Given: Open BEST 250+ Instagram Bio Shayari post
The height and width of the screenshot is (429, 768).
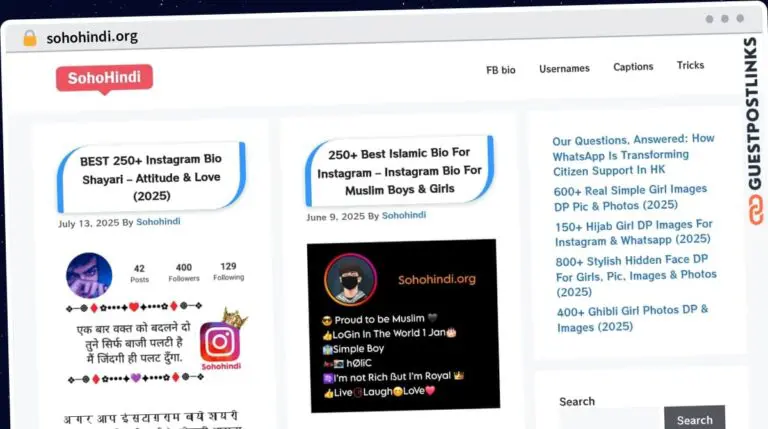Looking at the screenshot, I should pyautogui.click(x=151, y=177).
